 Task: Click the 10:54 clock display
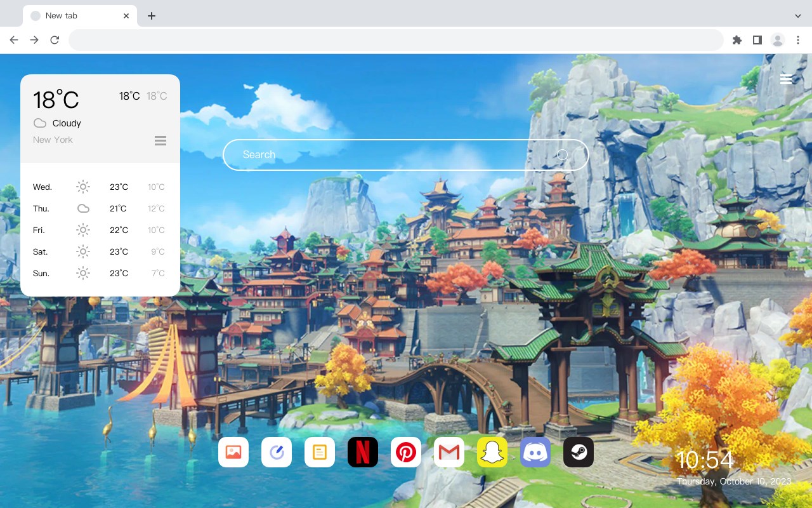click(x=705, y=460)
